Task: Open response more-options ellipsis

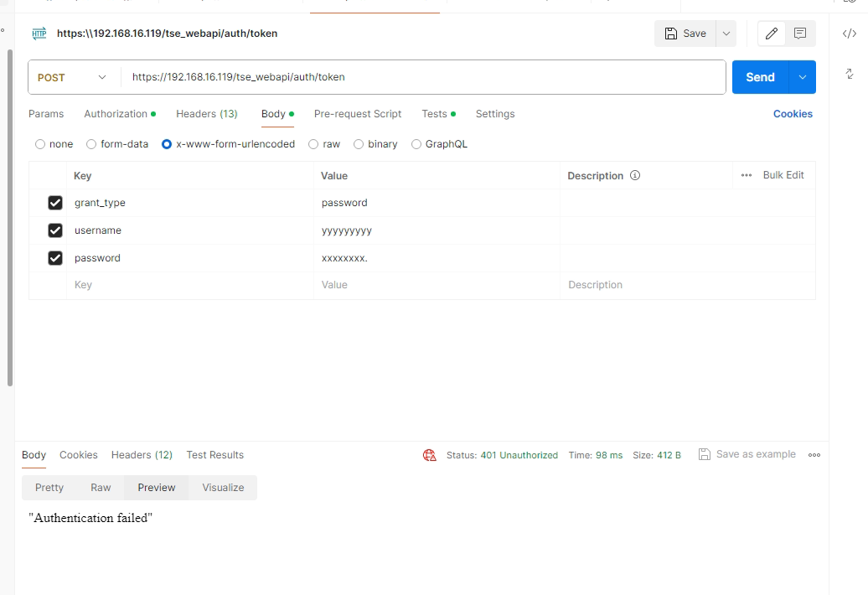Action: pos(814,455)
